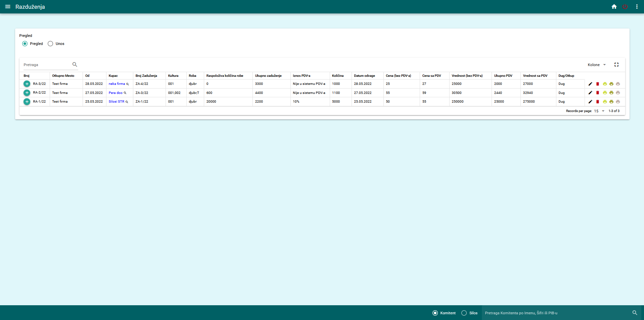Click the light green print icon for RA-2/22
Viewport: 644px width, 320px height.
coord(604,93)
